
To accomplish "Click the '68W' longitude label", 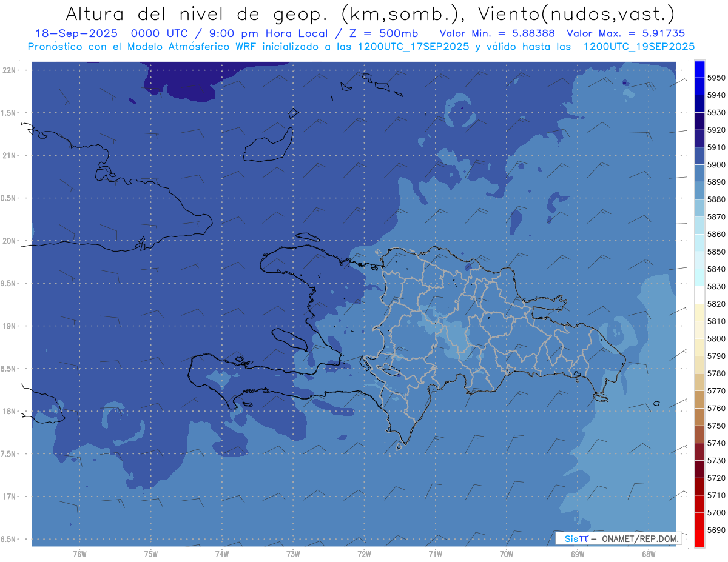I will (649, 554).
